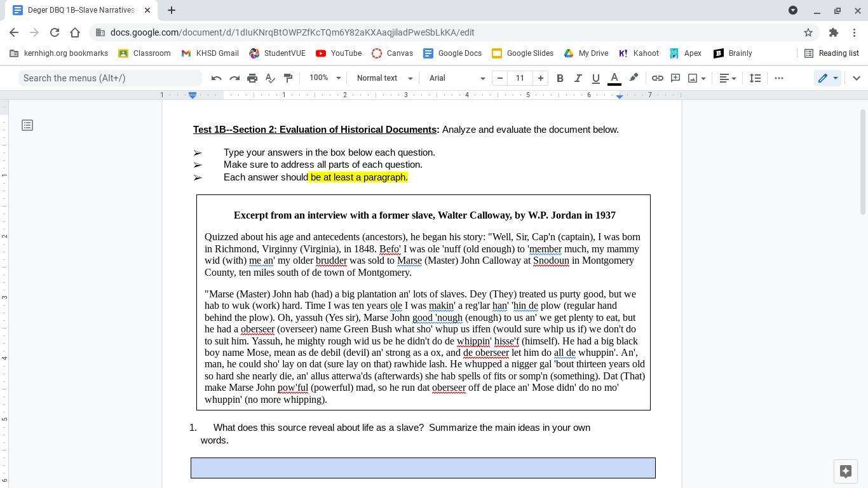Open the Arial font dropdown
This screenshot has width=868, height=488.
point(457,78)
